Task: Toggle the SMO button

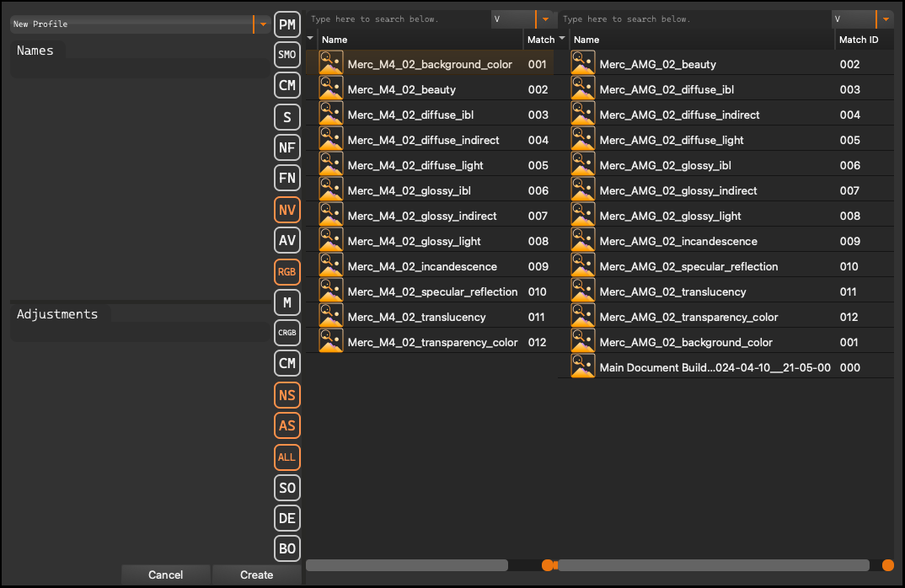Action: [286, 55]
